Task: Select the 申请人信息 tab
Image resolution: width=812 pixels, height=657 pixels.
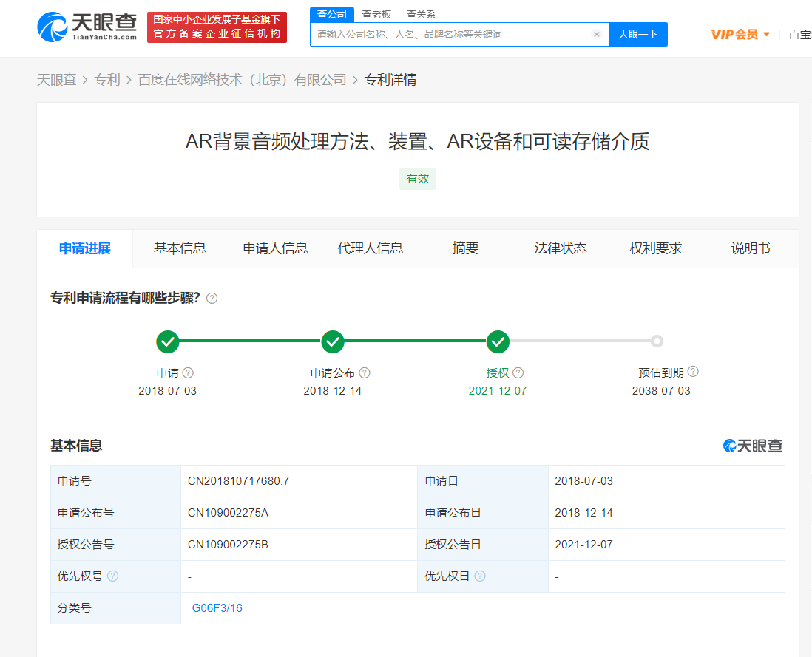Action: [276, 249]
